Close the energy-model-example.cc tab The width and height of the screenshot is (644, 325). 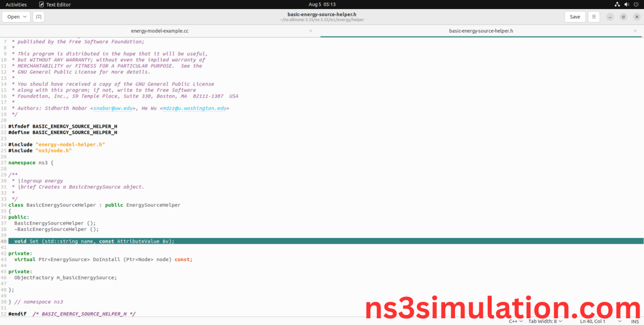tap(310, 31)
